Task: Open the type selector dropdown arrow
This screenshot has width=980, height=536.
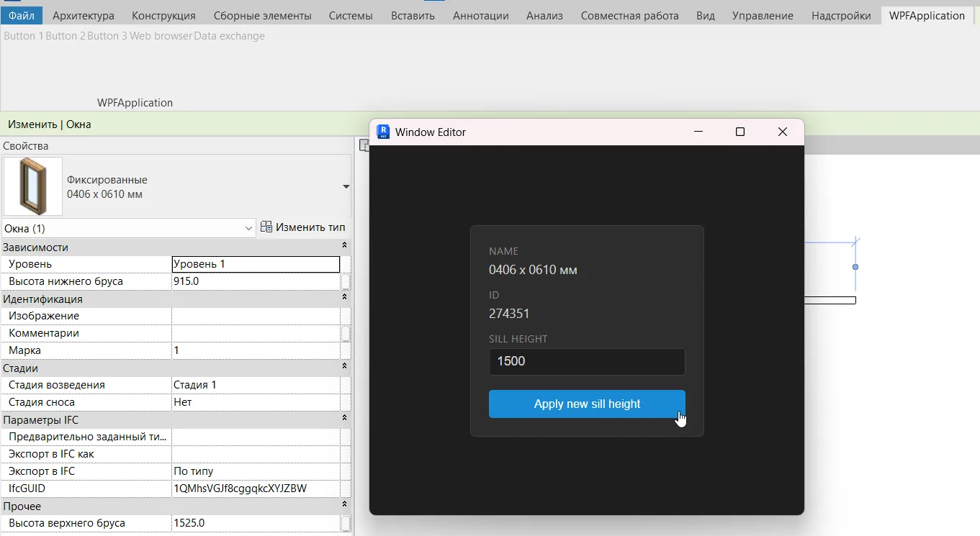Action: [346, 186]
